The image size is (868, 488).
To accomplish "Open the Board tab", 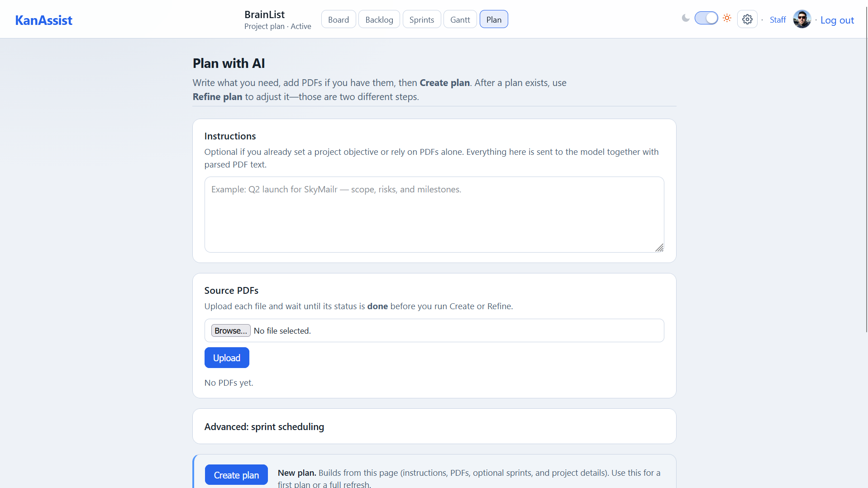I will (339, 19).
